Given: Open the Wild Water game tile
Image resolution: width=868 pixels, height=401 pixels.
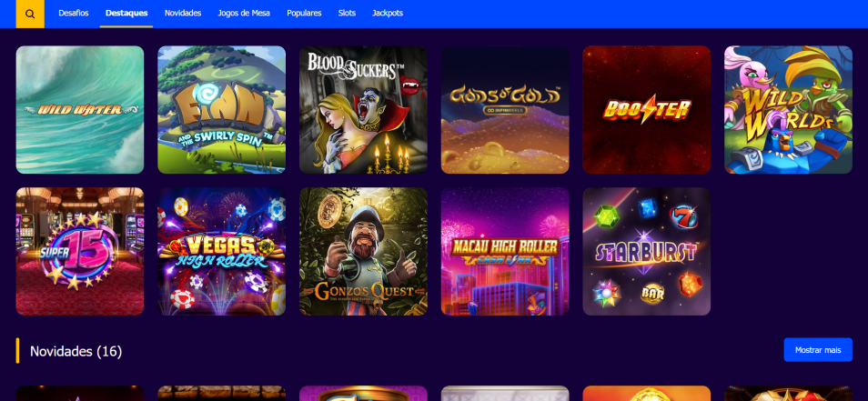Looking at the screenshot, I should (x=80, y=109).
